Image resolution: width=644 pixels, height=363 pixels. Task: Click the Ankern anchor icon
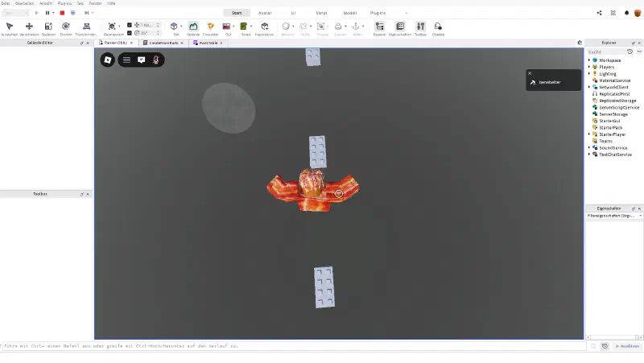coord(356,27)
